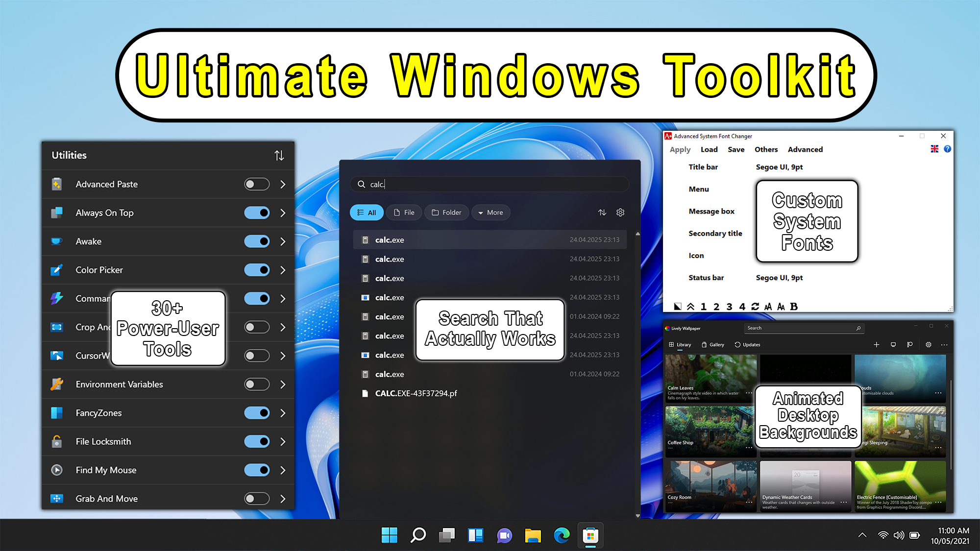This screenshot has width=980, height=551.
Task: Click the Awake coffee cup icon
Action: (x=57, y=241)
